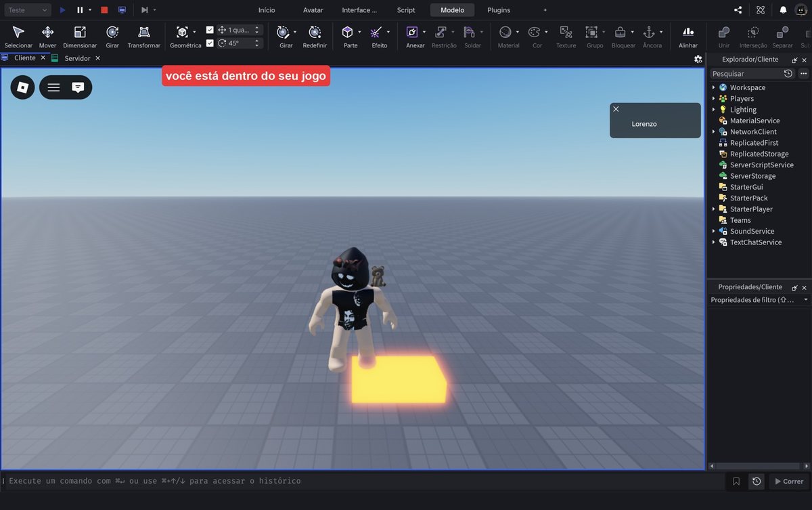Click the client/server monitor toggle icon
Image resolution: width=812 pixels, height=510 pixels.
pos(122,10)
